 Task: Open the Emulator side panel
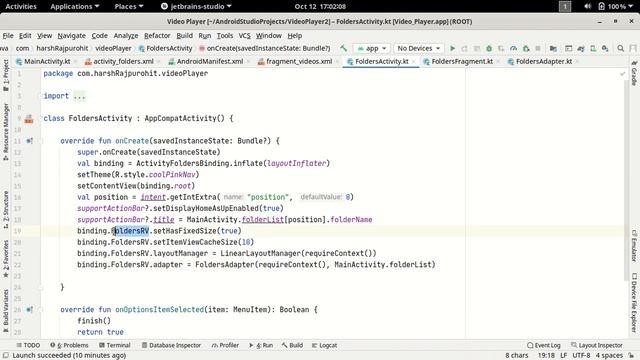click(x=634, y=245)
